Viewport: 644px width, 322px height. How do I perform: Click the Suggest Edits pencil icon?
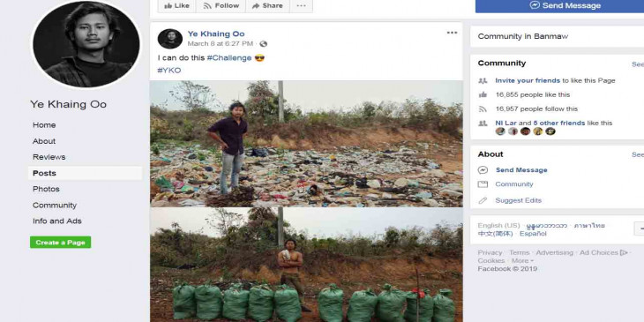pyautogui.click(x=483, y=200)
